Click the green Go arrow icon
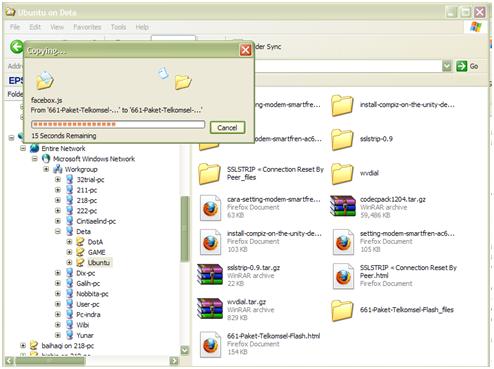494x369 pixels. [461, 66]
